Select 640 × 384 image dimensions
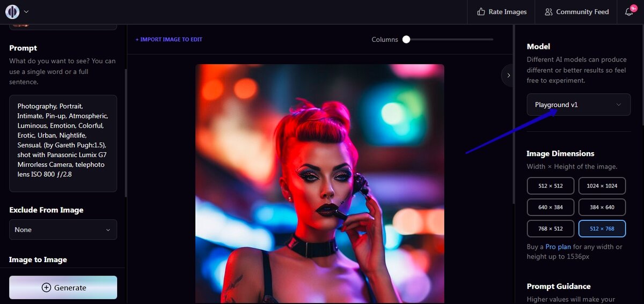This screenshot has height=304, width=644. click(551, 207)
